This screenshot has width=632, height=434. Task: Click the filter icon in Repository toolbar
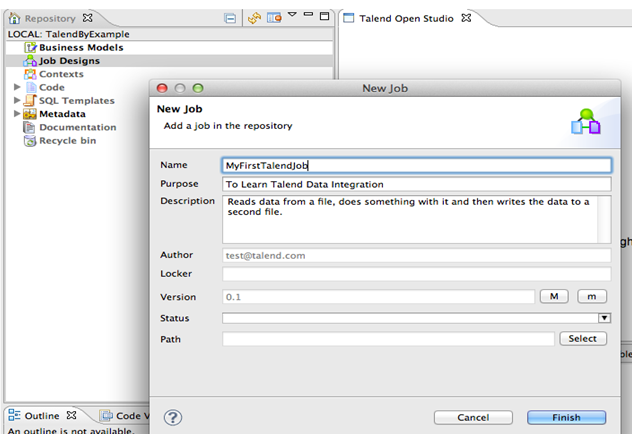click(x=273, y=18)
